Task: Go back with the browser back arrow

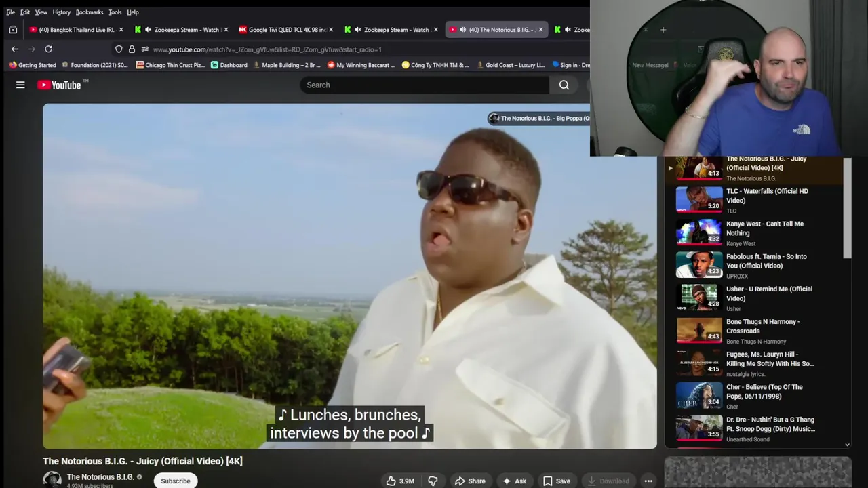Action: pos(15,49)
